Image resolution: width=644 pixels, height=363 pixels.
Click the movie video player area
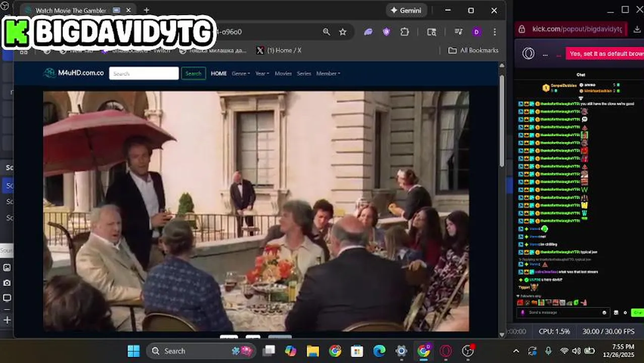(256, 211)
